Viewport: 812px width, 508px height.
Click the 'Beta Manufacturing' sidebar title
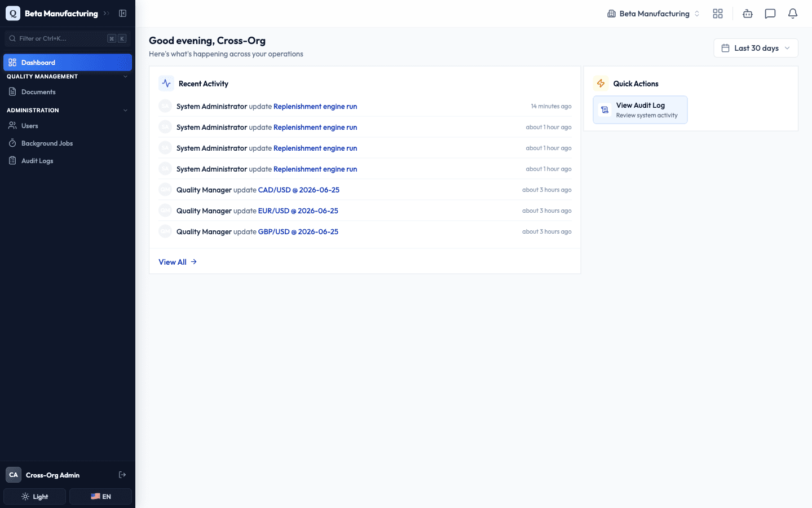61,14
